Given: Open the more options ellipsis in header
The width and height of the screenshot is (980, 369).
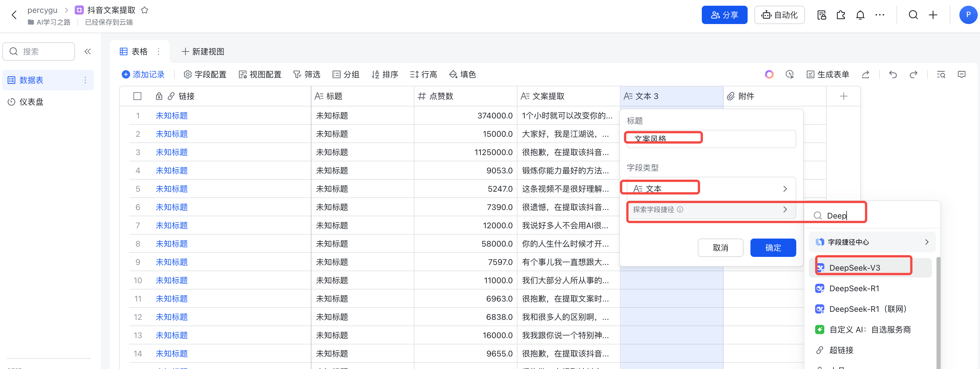Looking at the screenshot, I should point(880,15).
